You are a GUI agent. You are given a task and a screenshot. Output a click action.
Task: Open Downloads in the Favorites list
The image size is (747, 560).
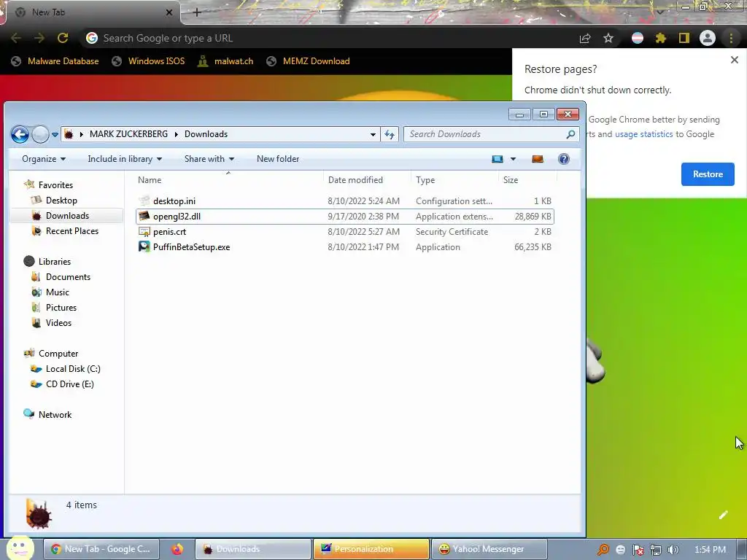pos(67,216)
